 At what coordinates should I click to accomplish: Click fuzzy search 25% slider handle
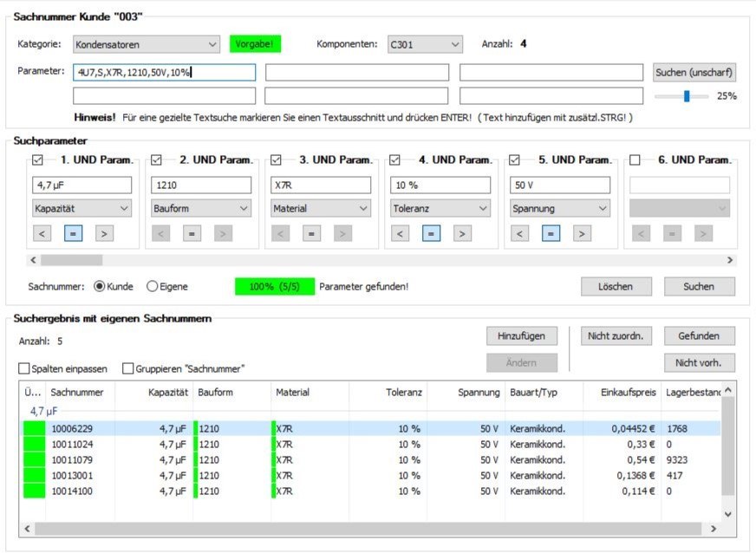point(687,96)
